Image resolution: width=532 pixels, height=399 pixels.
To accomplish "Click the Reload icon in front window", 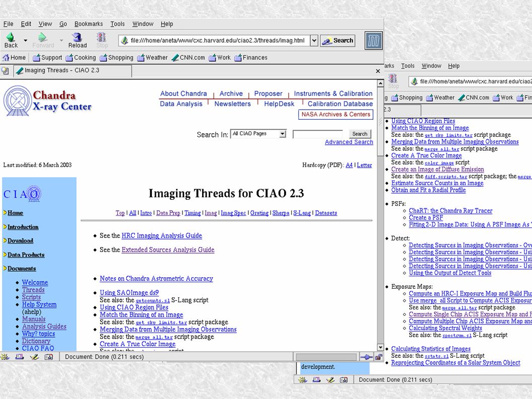I will tap(77, 37).
